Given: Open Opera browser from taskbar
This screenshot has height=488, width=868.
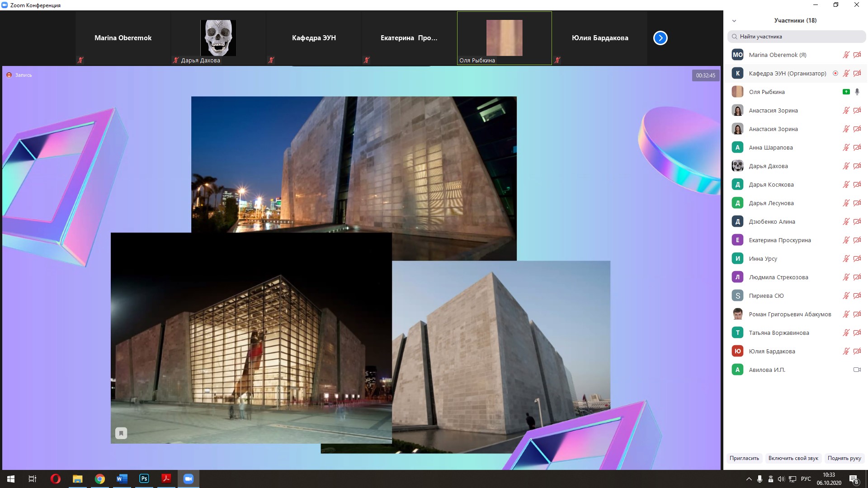Looking at the screenshot, I should [55, 479].
